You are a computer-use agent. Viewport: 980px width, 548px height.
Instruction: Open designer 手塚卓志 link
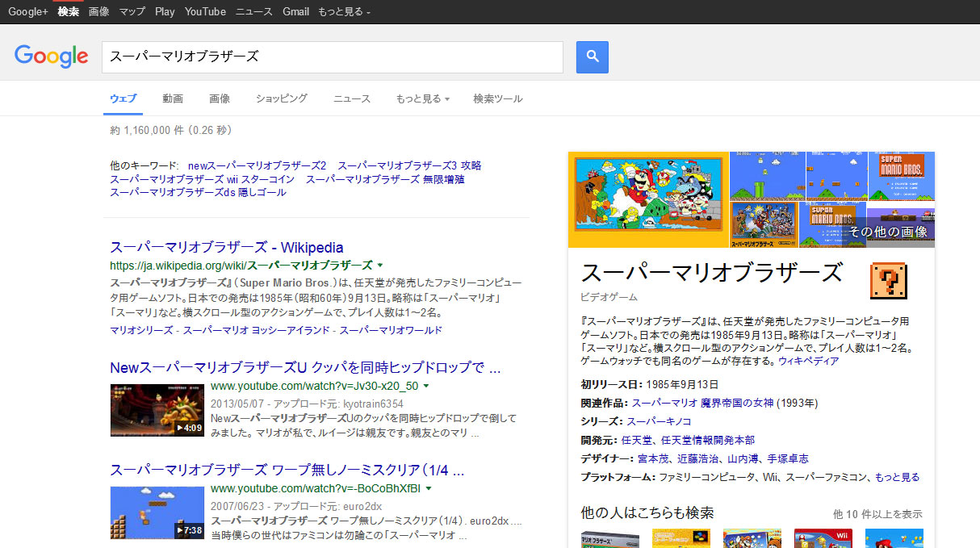(788, 458)
